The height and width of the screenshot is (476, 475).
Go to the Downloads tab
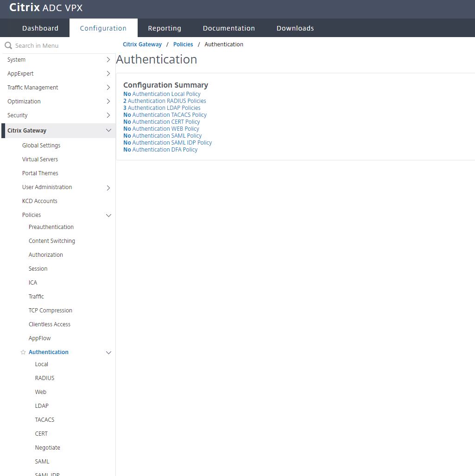point(295,28)
